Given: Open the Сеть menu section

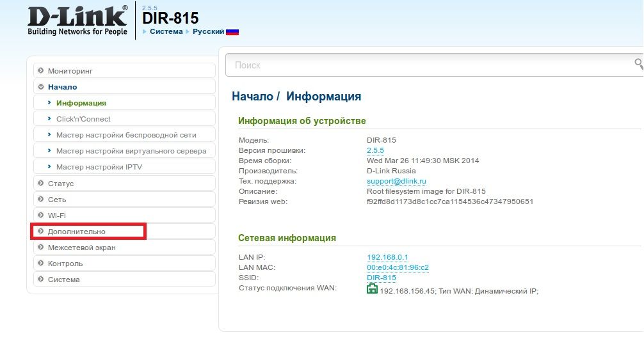Looking at the screenshot, I should [57, 200].
